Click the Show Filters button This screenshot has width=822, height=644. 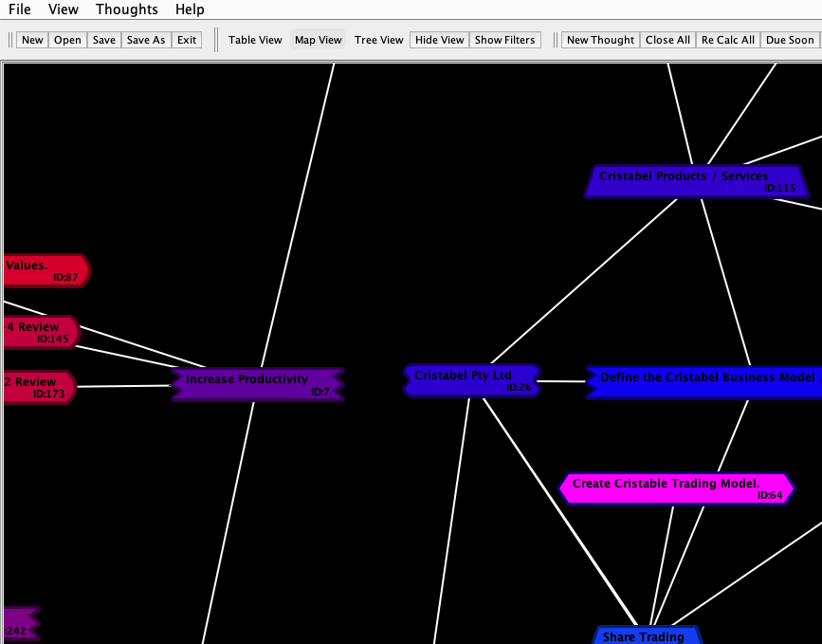click(x=504, y=40)
